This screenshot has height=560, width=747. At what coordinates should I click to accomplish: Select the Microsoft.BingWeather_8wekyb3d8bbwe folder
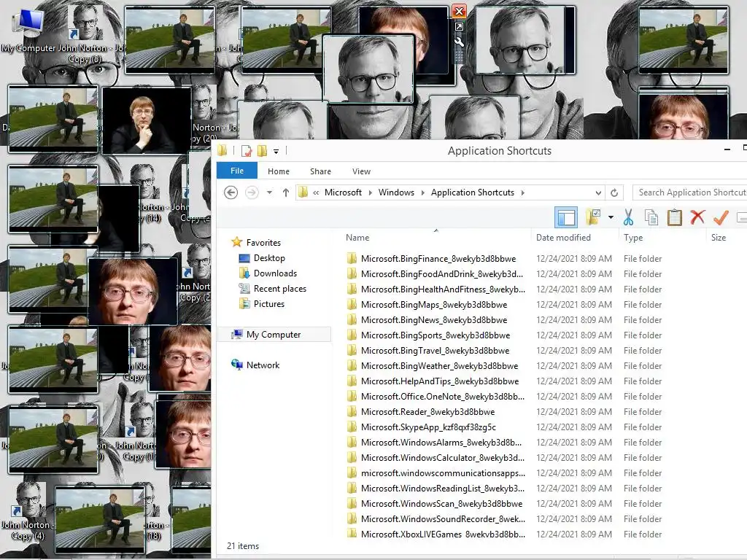point(439,366)
